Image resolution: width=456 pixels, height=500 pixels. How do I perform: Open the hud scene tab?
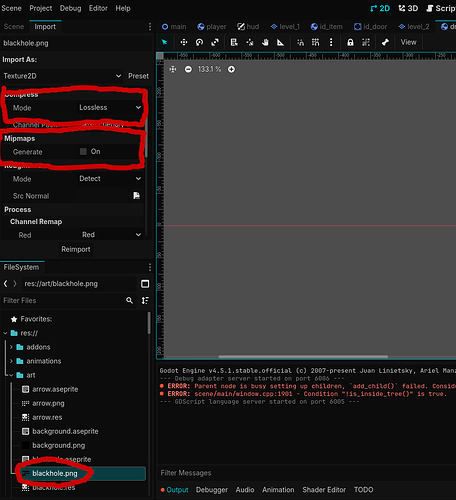pyautogui.click(x=248, y=27)
